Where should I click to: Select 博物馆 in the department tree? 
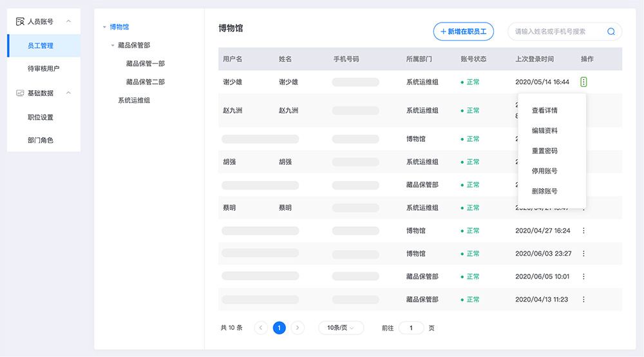coord(119,27)
